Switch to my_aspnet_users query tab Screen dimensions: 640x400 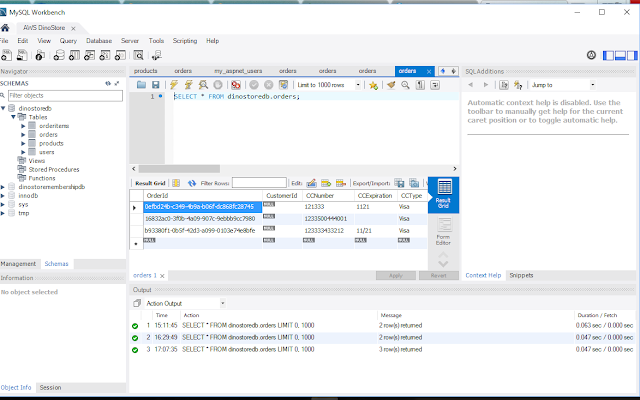pyautogui.click(x=238, y=71)
